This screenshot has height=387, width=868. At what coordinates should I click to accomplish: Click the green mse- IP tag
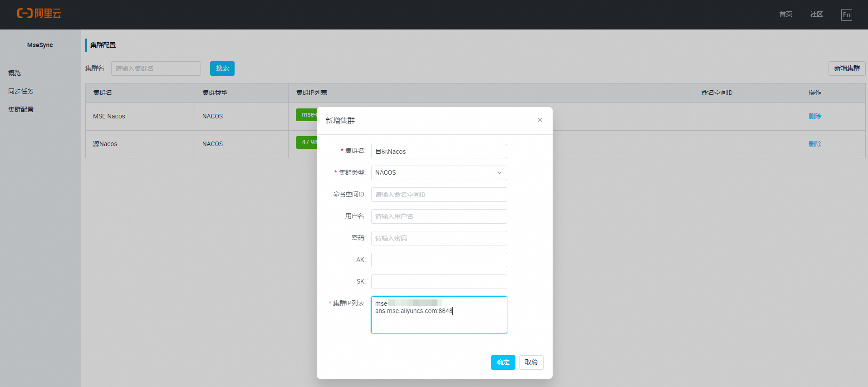(307, 115)
